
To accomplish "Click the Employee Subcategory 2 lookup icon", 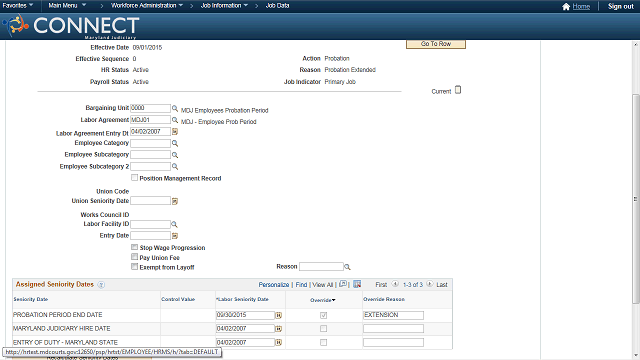I will point(175,167).
